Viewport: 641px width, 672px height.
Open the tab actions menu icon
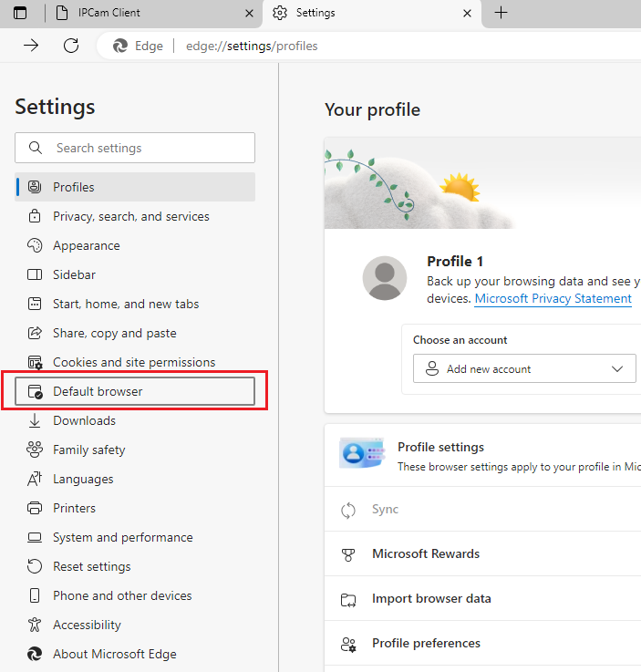[20, 13]
